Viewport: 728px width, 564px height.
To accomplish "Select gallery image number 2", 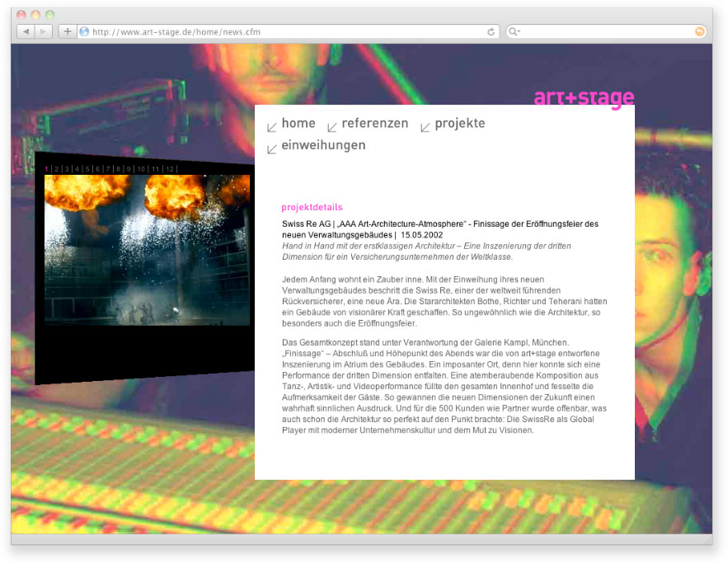I will (x=56, y=168).
